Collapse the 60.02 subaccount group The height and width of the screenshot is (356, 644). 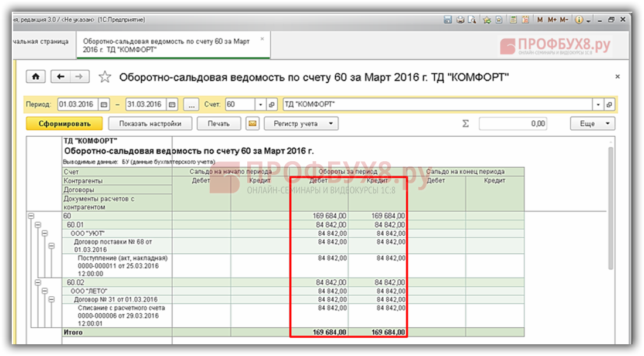38,283
